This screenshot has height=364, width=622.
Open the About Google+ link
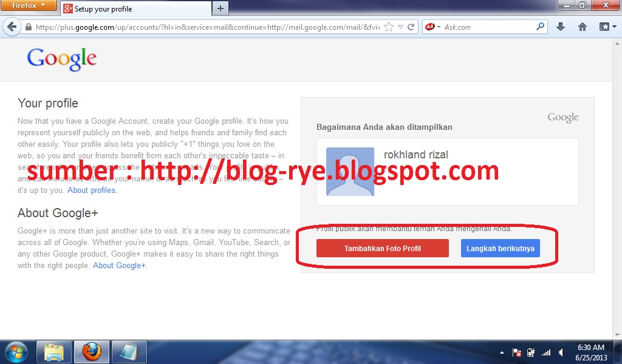pyautogui.click(x=119, y=265)
